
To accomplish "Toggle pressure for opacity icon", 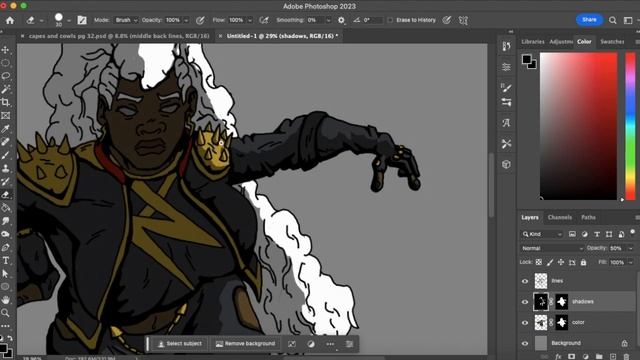I will [200, 20].
